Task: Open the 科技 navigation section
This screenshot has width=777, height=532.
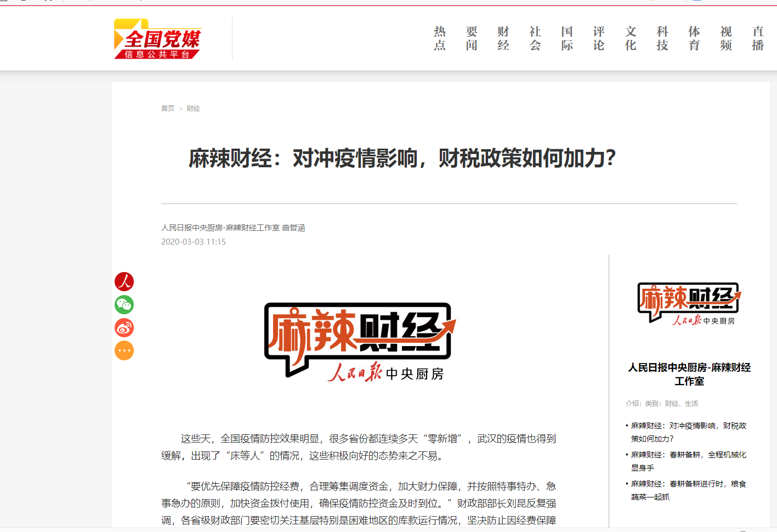Action: (662, 38)
